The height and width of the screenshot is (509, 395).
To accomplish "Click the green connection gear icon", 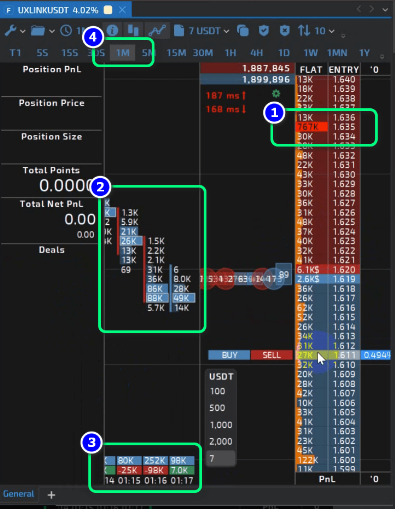I will [x=276, y=94].
